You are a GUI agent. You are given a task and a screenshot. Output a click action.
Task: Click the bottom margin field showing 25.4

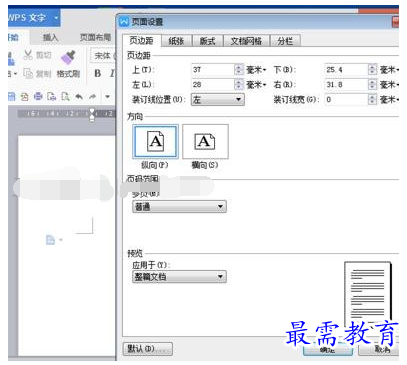pyautogui.click(x=346, y=70)
